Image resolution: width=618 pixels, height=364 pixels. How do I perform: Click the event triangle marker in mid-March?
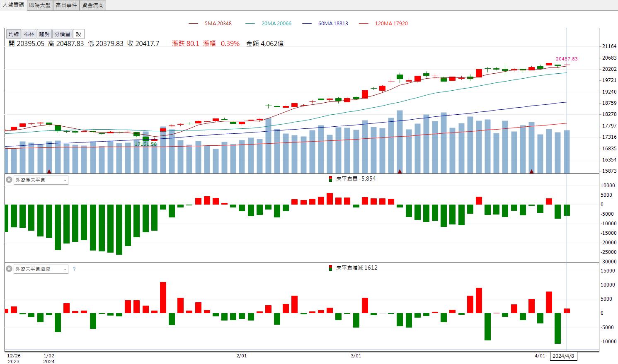400,171
